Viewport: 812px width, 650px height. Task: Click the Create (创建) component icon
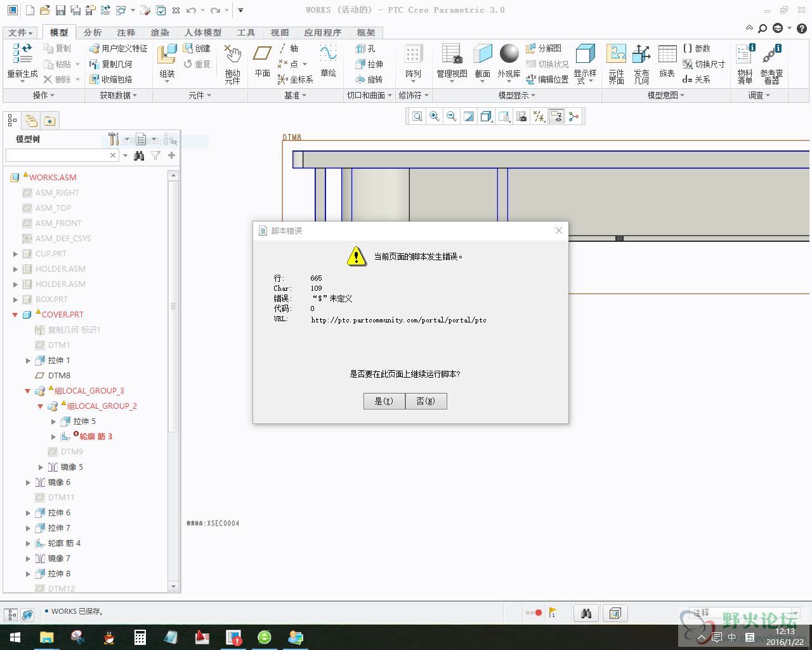tap(188, 48)
